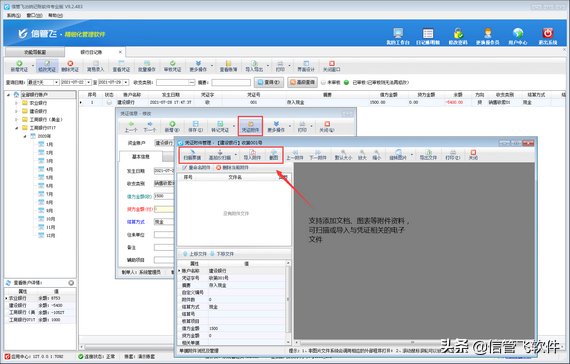Click the property list vertical scrollbar
This screenshot has width=570, height=364.
point(288,302)
